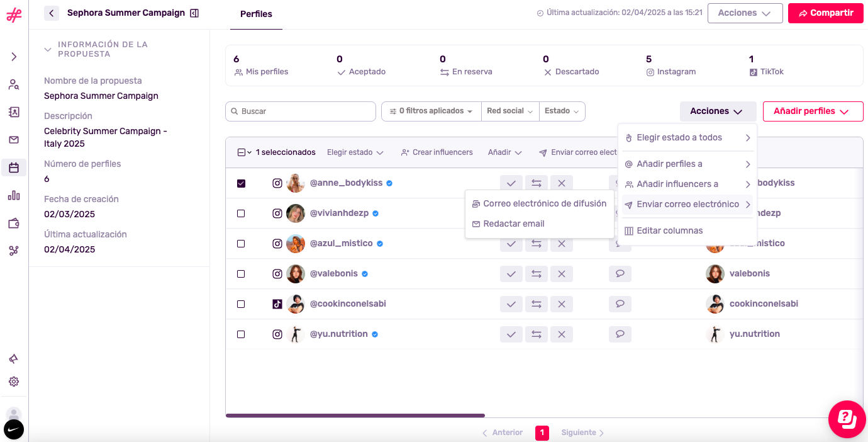Image resolution: width=868 pixels, height=442 pixels.
Task: Open the Elegir estado dropdown in toolbar
Action: (x=355, y=152)
